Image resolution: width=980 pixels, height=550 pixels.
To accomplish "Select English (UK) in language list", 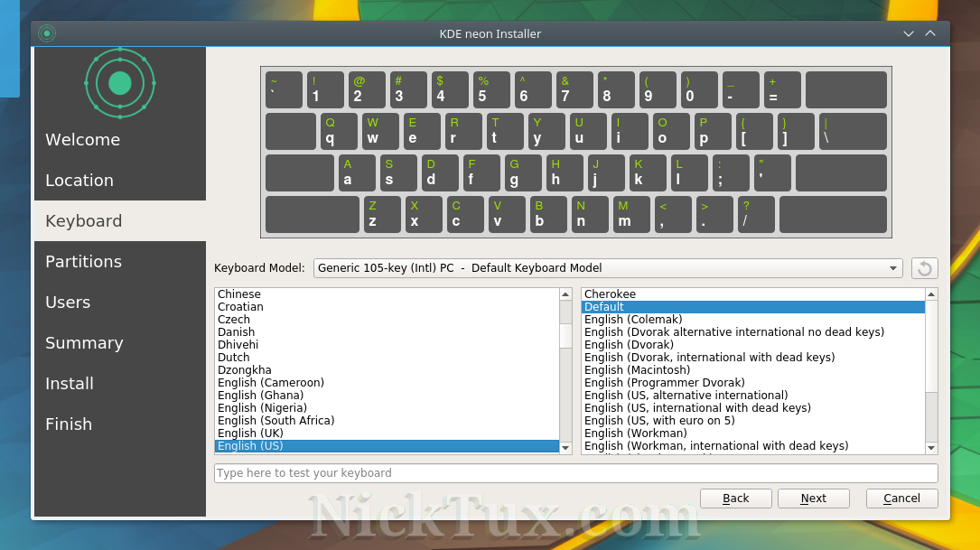I will point(250,433).
